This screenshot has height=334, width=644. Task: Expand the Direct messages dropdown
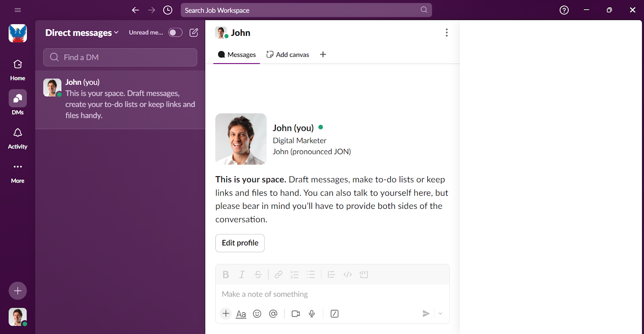(82, 33)
